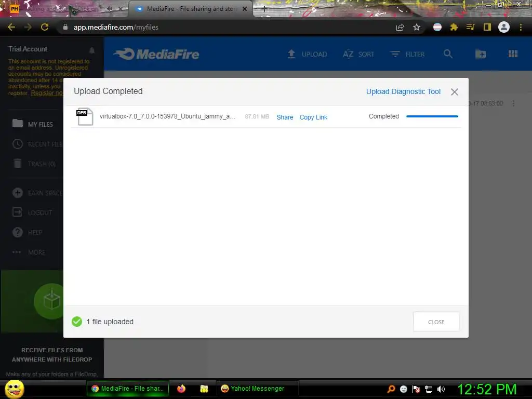The image size is (532, 399).
Task: Open Yahoo! Messenger taskbar button
Action: (257, 389)
